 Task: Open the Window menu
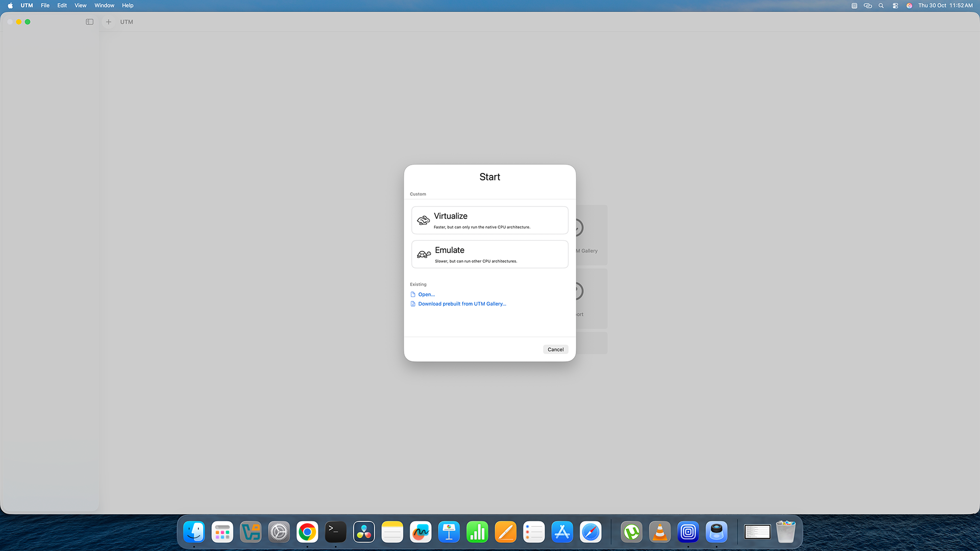104,6
